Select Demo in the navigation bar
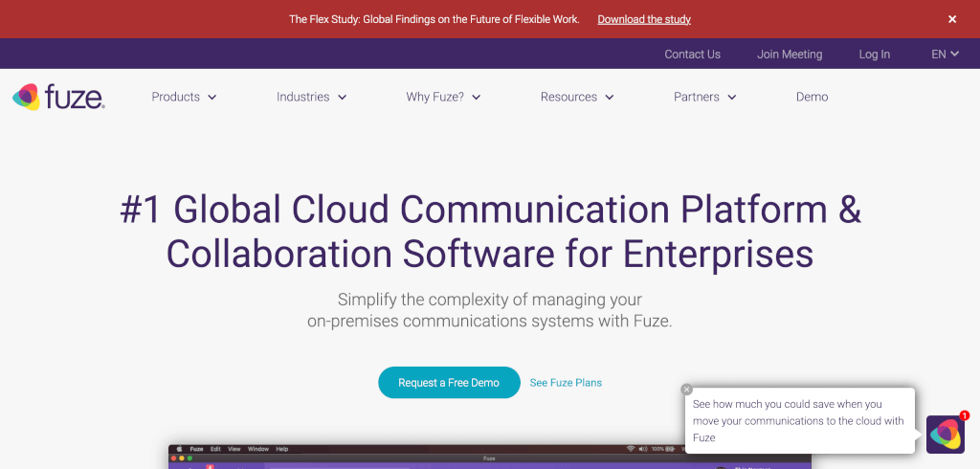 click(812, 97)
